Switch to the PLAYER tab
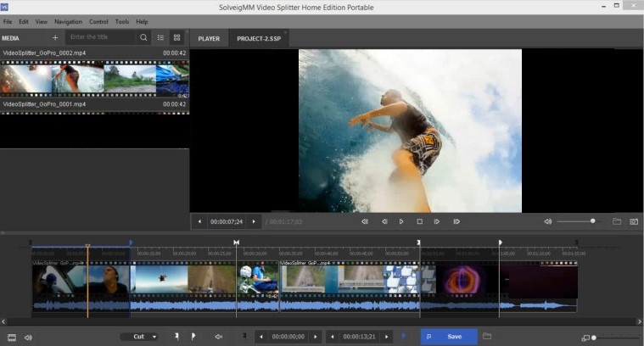644x346 pixels. (209, 38)
